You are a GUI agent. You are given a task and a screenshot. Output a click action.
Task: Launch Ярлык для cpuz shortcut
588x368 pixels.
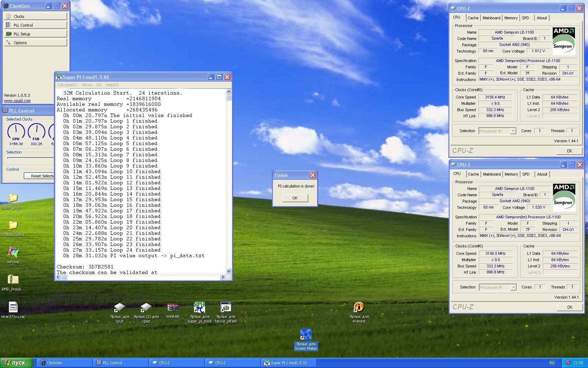click(x=119, y=313)
